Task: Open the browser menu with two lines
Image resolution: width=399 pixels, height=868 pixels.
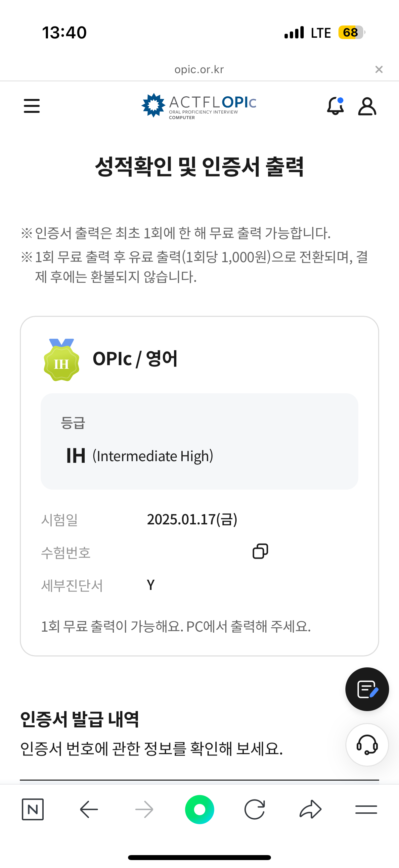Action: (x=366, y=809)
